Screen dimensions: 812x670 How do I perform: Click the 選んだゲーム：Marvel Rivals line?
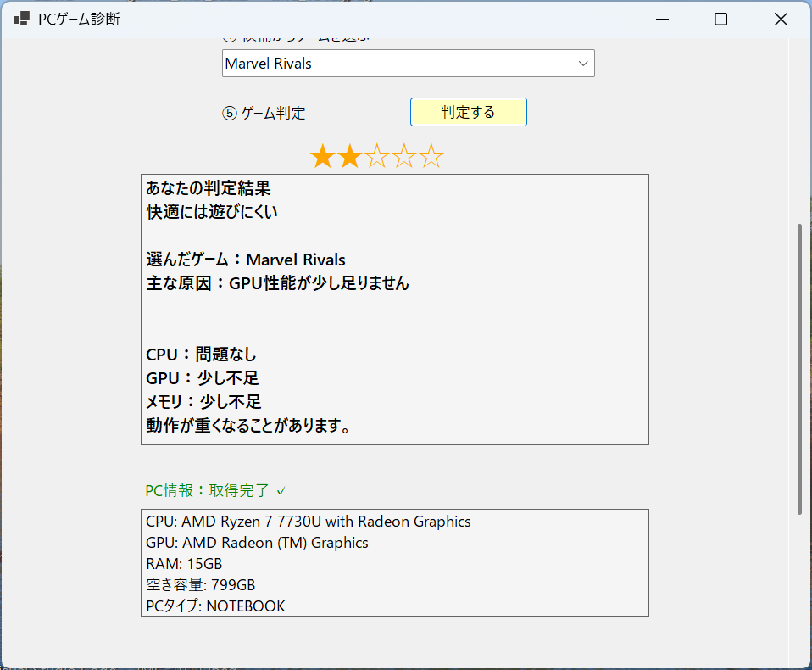pyautogui.click(x=246, y=259)
